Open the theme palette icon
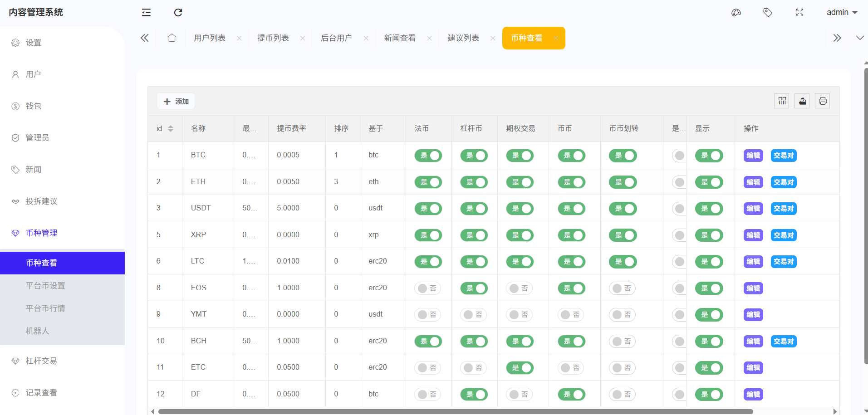The width and height of the screenshot is (868, 415). pos(736,13)
